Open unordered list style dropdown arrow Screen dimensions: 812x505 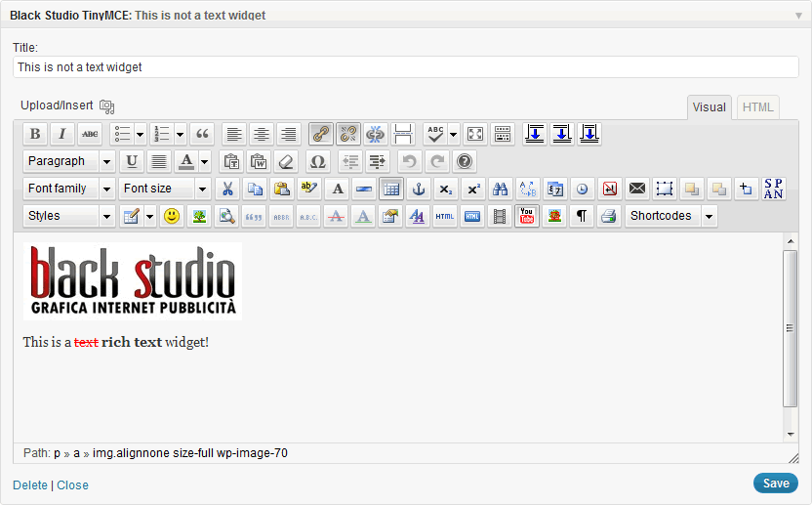click(x=141, y=134)
